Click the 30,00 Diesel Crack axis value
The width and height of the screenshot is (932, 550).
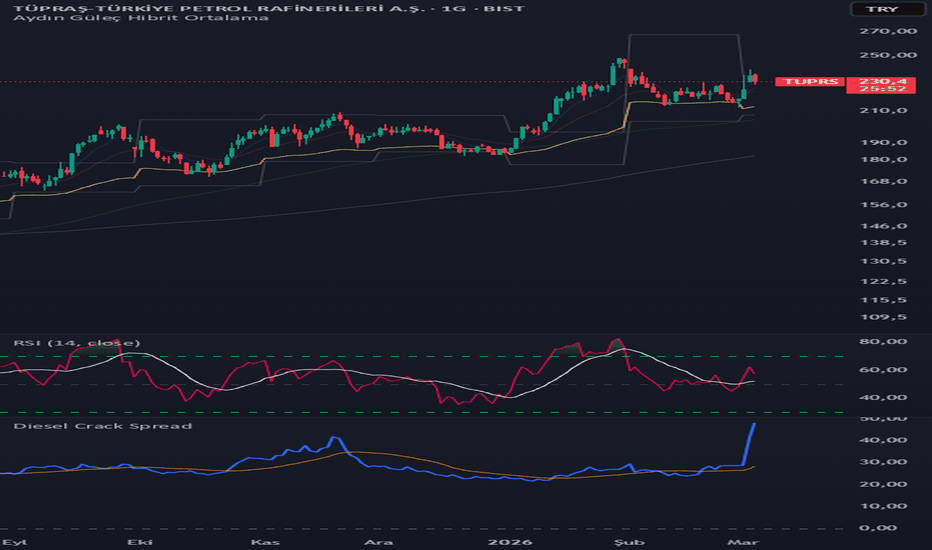coord(884,462)
